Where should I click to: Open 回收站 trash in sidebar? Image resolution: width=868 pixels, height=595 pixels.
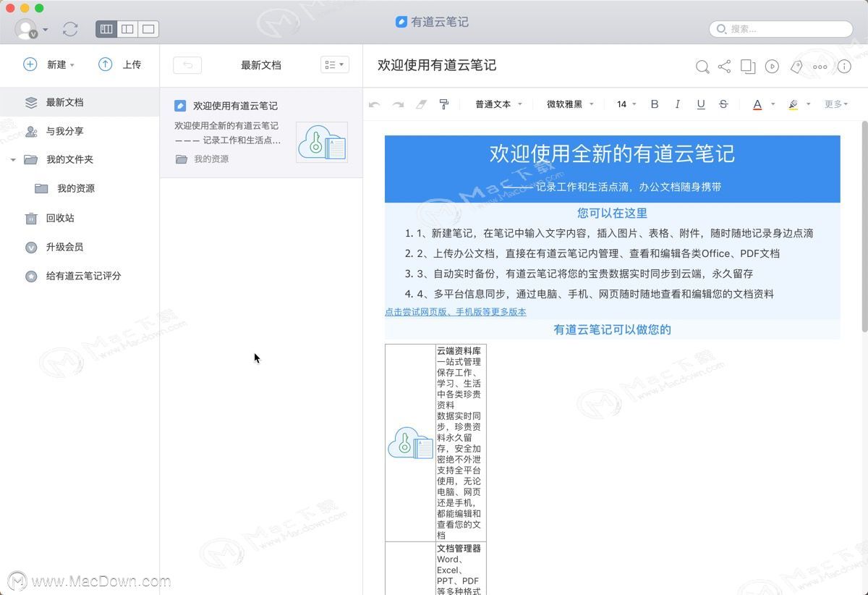coord(80,218)
